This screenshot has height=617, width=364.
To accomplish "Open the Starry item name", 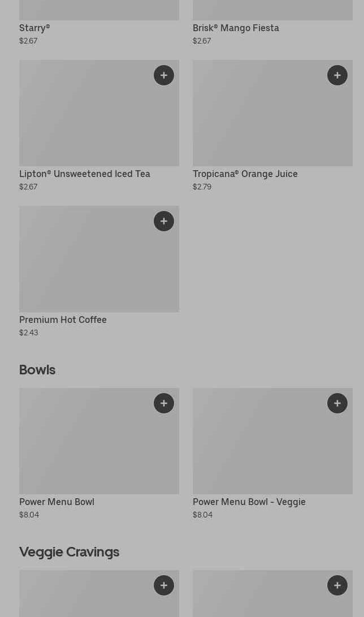I will click(x=34, y=28).
